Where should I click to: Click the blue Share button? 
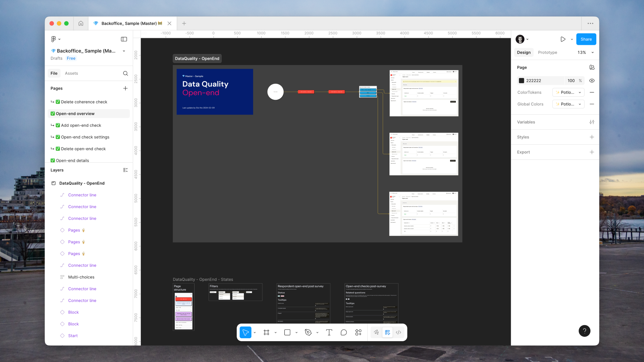[x=586, y=39]
